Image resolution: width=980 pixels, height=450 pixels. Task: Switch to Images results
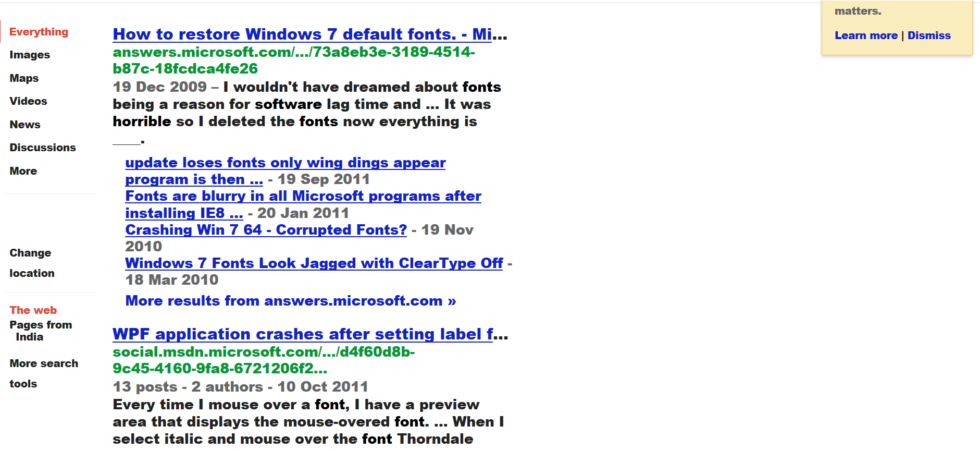(30, 55)
